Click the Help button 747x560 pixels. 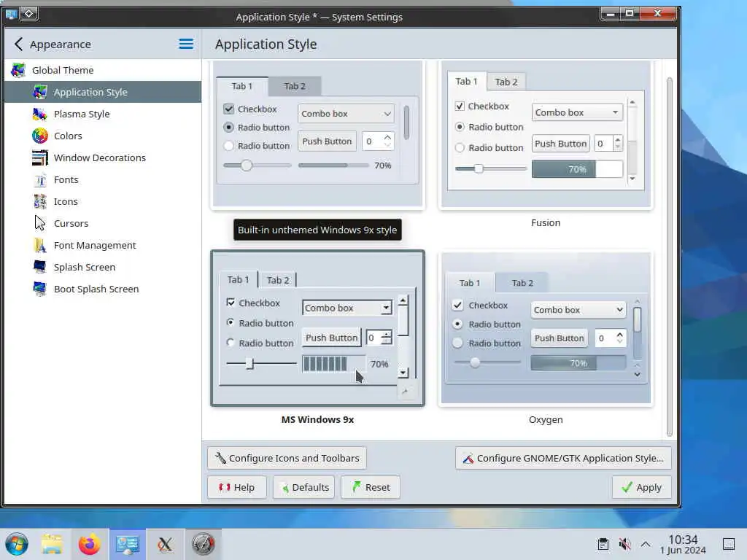(237, 487)
